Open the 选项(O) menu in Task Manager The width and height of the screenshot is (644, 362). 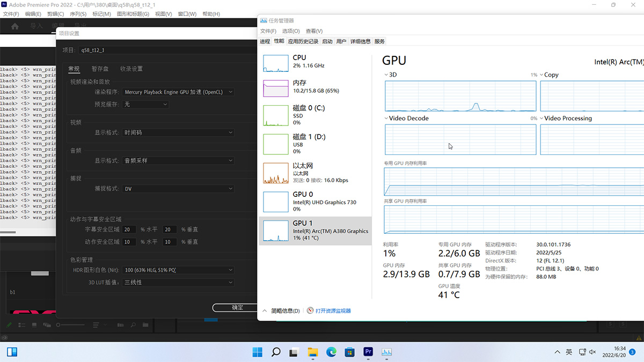tap(291, 31)
